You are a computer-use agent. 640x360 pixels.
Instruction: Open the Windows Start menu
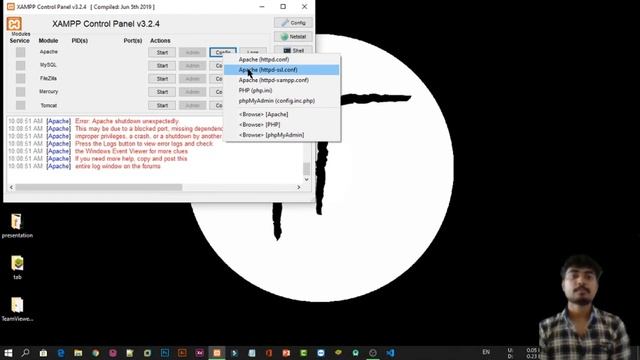click(x=8, y=353)
